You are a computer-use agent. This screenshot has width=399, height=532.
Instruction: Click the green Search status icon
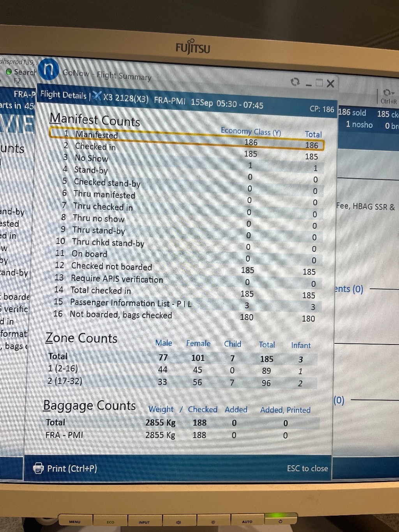[9, 72]
